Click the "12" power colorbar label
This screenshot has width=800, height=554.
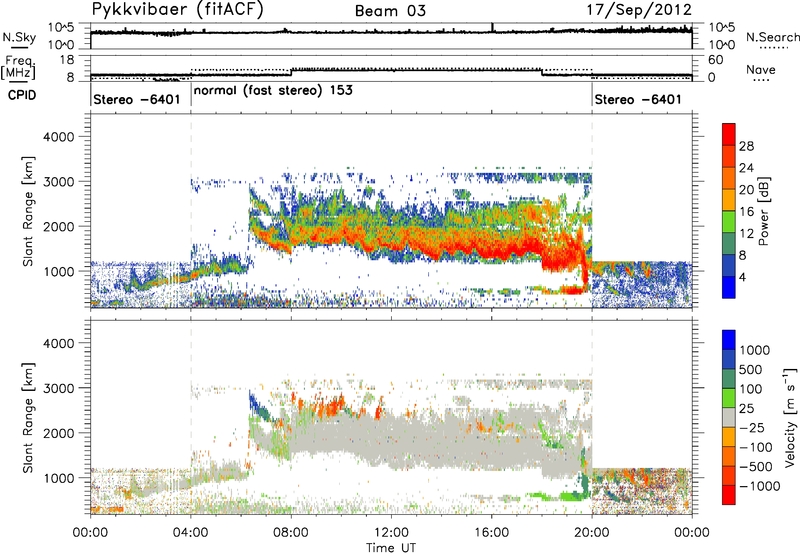pyautogui.click(x=746, y=234)
